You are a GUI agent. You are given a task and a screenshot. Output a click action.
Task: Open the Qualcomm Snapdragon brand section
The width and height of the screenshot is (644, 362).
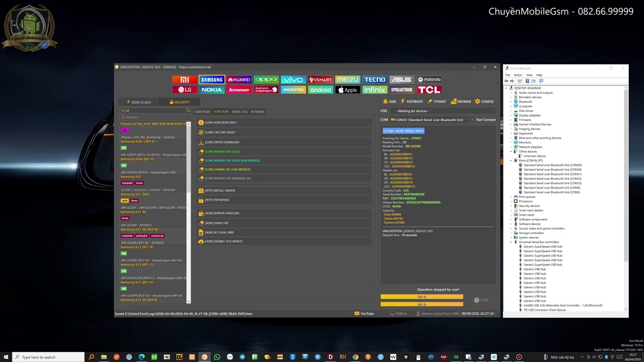point(266,90)
